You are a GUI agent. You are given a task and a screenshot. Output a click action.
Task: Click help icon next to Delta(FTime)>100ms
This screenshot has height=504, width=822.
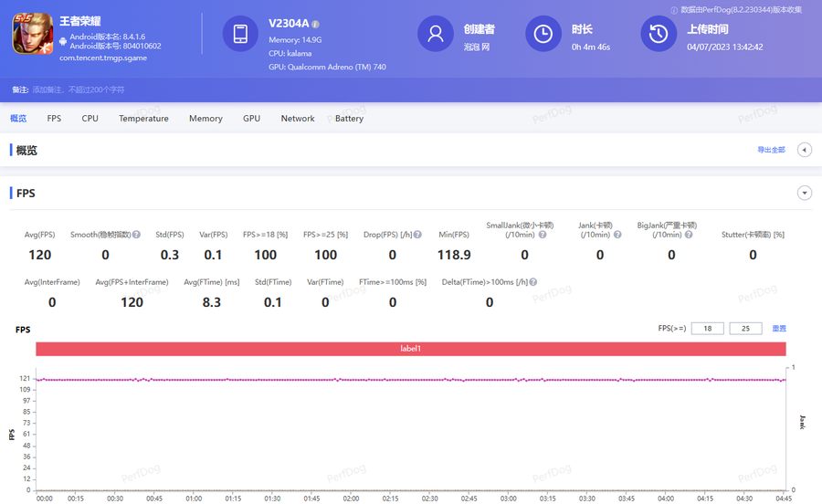click(532, 282)
